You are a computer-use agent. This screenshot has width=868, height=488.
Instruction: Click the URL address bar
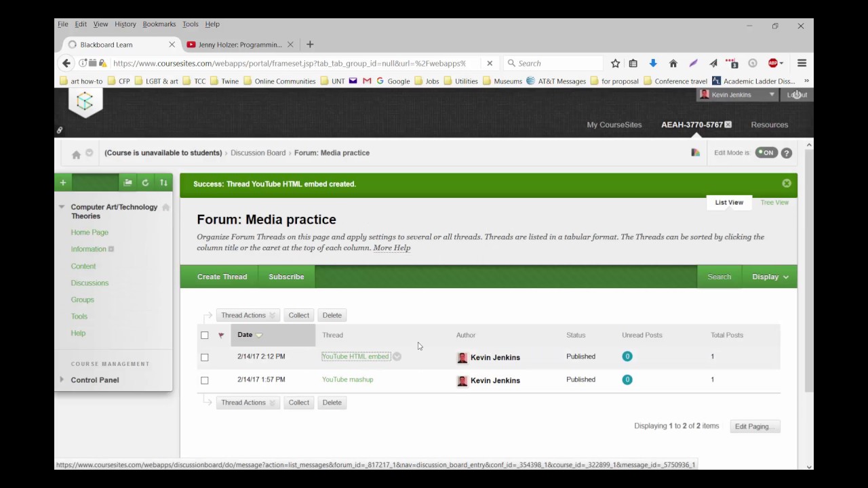click(x=290, y=63)
